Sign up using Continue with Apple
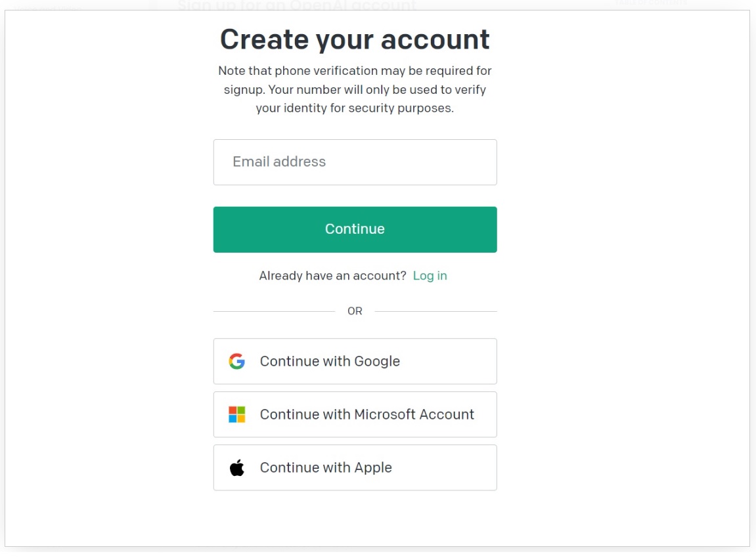 click(x=355, y=467)
